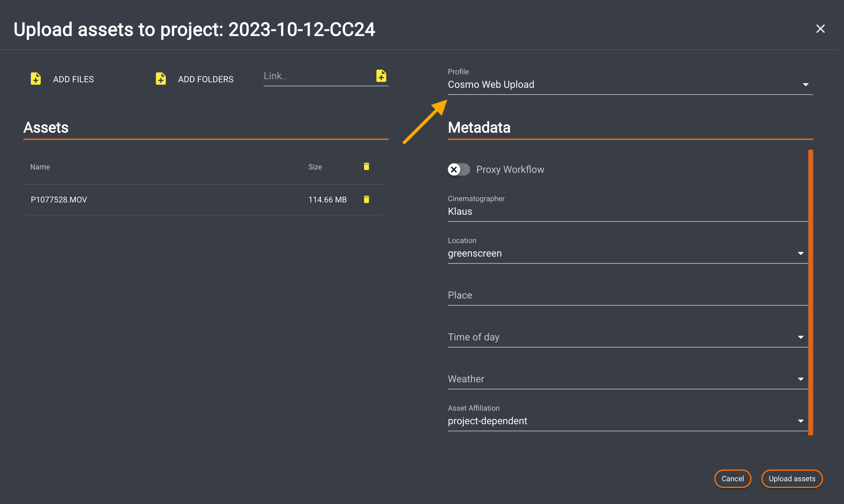Click the ADD FILES label
The height and width of the screenshot is (504, 844).
(73, 79)
